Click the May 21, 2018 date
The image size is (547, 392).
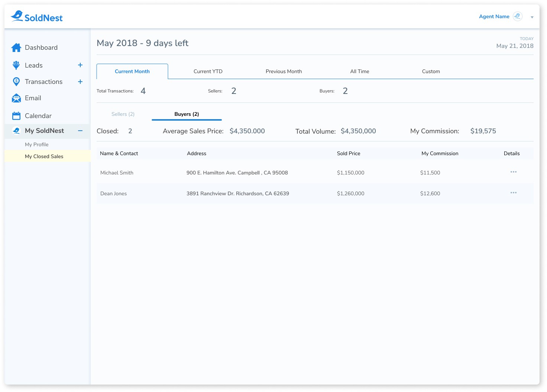click(x=515, y=46)
